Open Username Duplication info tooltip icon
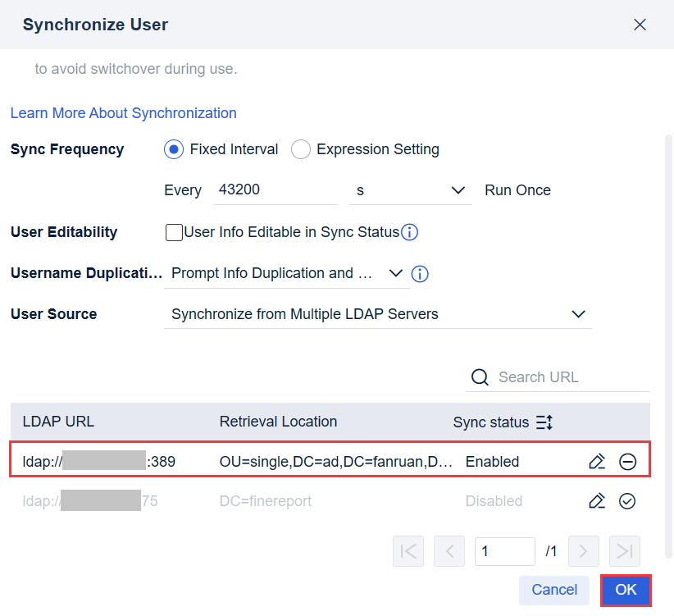The height and width of the screenshot is (616, 674). point(420,273)
